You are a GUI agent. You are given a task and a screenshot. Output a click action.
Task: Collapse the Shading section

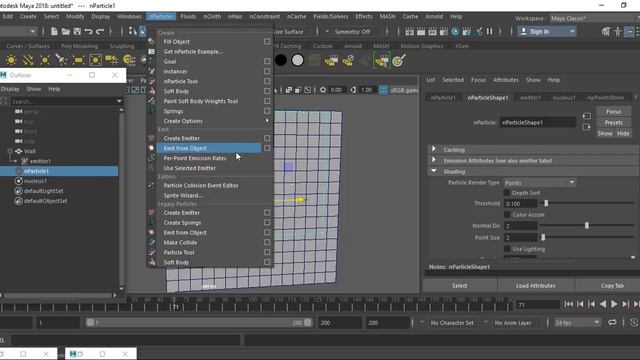434,171
